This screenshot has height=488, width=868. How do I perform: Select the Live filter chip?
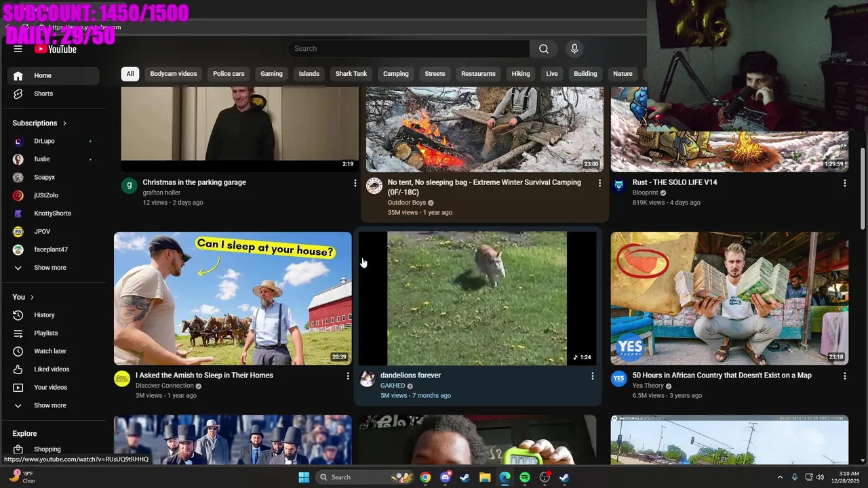click(552, 74)
